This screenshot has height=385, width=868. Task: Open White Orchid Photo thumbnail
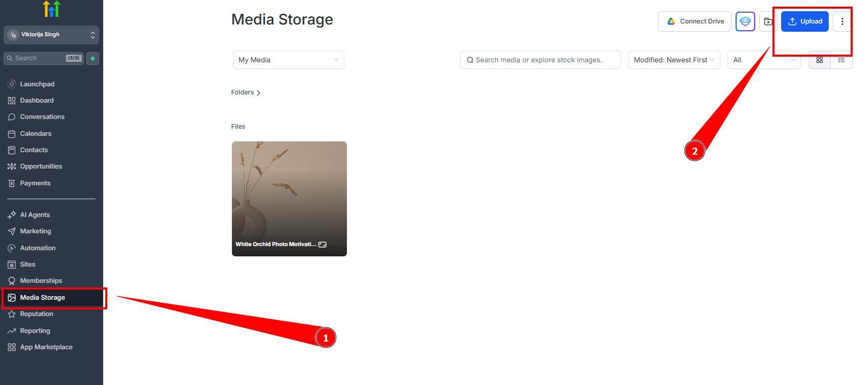289,199
